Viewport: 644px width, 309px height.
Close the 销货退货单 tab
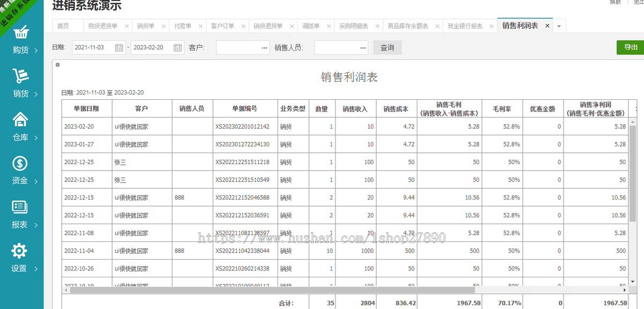coord(292,26)
